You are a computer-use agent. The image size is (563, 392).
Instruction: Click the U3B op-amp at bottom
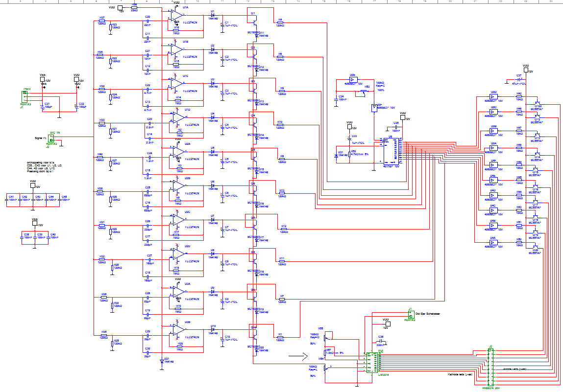pyautogui.click(x=177, y=330)
